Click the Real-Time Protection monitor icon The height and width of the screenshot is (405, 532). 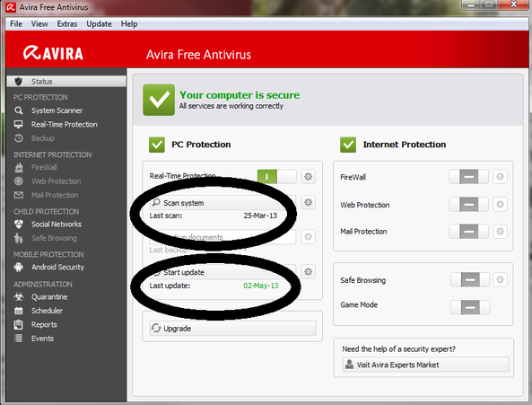18,124
